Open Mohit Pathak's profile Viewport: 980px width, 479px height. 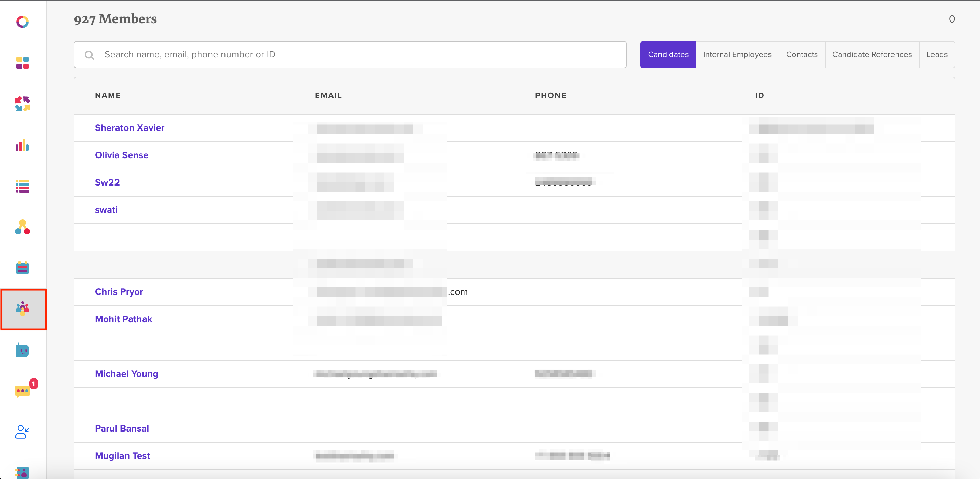tap(123, 319)
